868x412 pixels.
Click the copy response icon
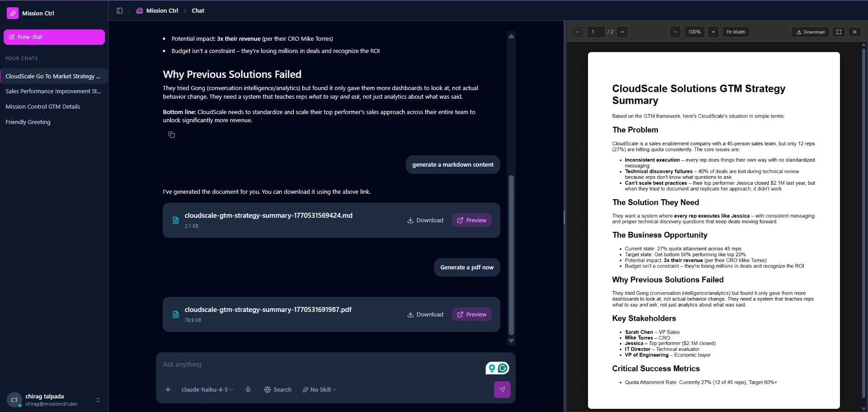click(x=171, y=135)
